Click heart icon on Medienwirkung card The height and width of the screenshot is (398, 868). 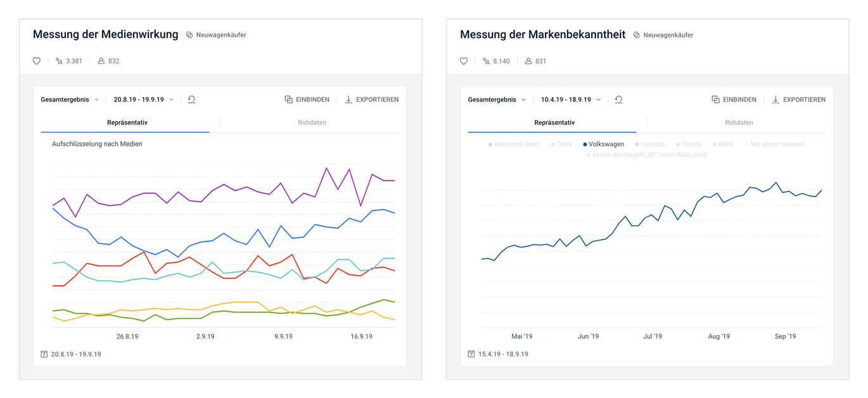tap(37, 61)
